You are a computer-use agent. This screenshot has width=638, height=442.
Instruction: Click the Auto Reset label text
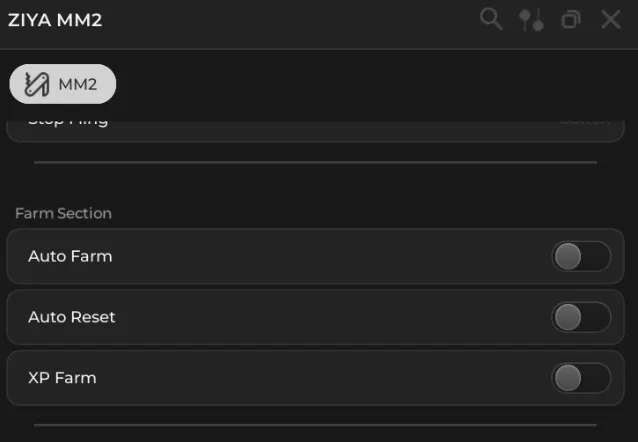[x=71, y=317]
